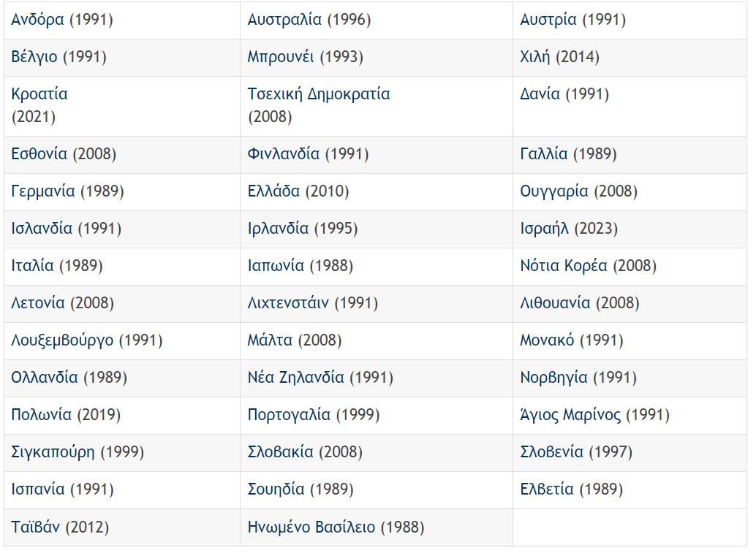Click the Νέα Ζηλανδία (1991) link
Screen dimensions: 756x553
[320, 377]
